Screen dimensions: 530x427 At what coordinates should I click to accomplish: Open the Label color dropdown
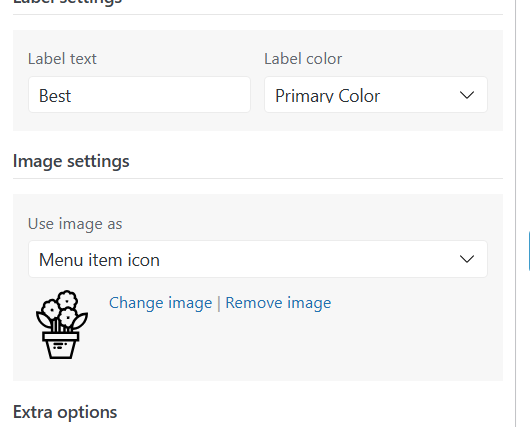click(376, 95)
